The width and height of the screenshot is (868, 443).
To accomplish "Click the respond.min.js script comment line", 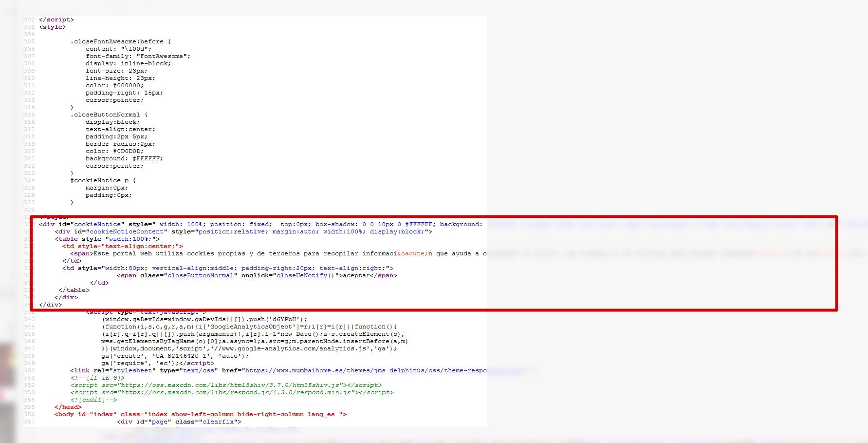I will click(x=232, y=392).
